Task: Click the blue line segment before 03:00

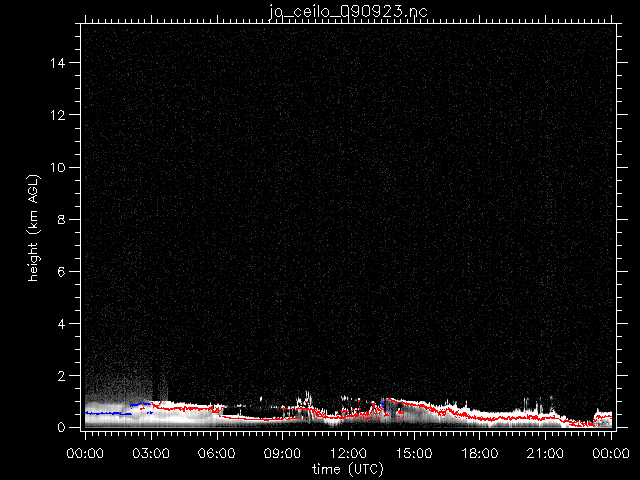Action: coord(105,412)
